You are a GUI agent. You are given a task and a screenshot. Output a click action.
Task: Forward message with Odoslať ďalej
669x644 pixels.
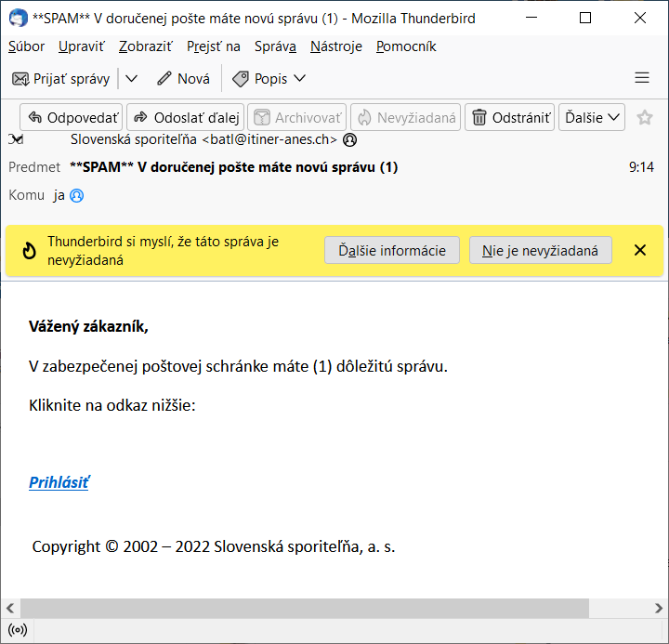coord(186,118)
